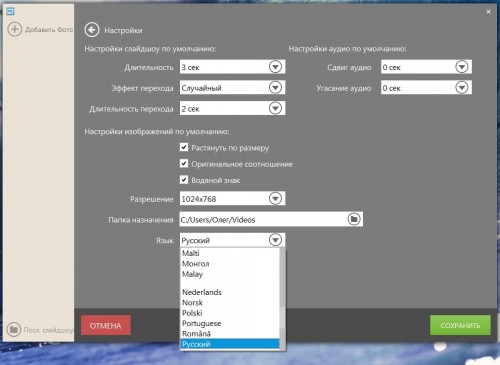Screen dimensions: 500x365
Task: Browse destination folder with the folder icon
Action: click(354, 219)
